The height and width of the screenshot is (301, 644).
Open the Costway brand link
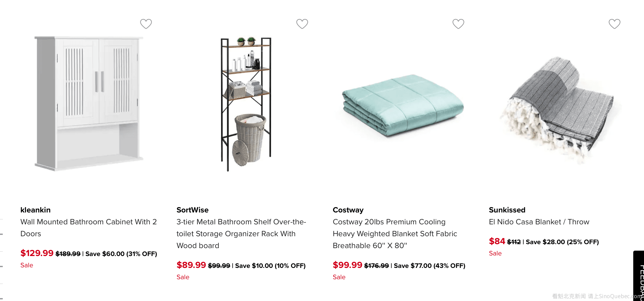tap(348, 210)
